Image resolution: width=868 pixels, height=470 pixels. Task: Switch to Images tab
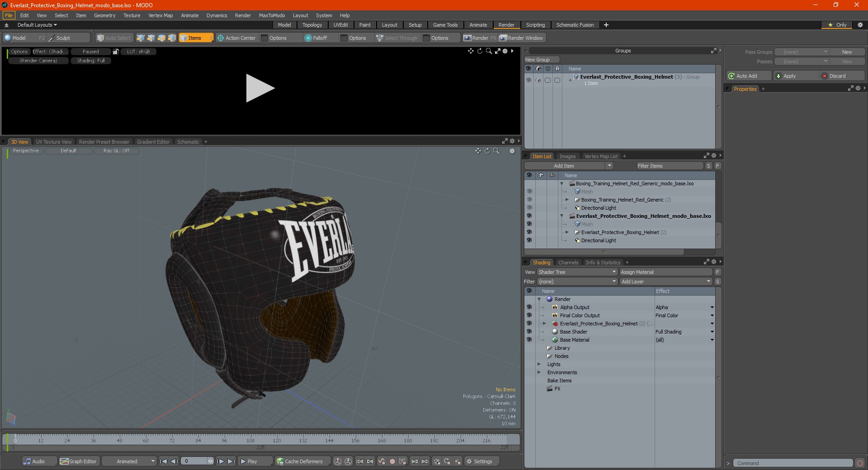[567, 156]
